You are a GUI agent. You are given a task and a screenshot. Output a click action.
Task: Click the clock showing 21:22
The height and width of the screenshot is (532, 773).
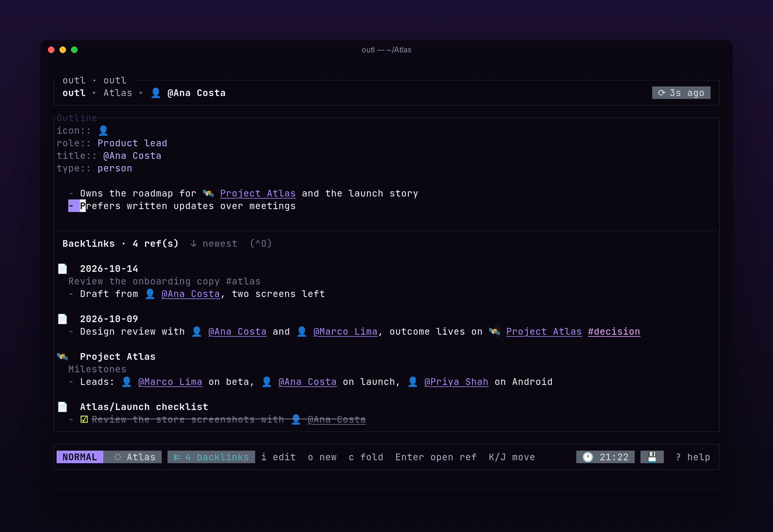[x=605, y=457]
